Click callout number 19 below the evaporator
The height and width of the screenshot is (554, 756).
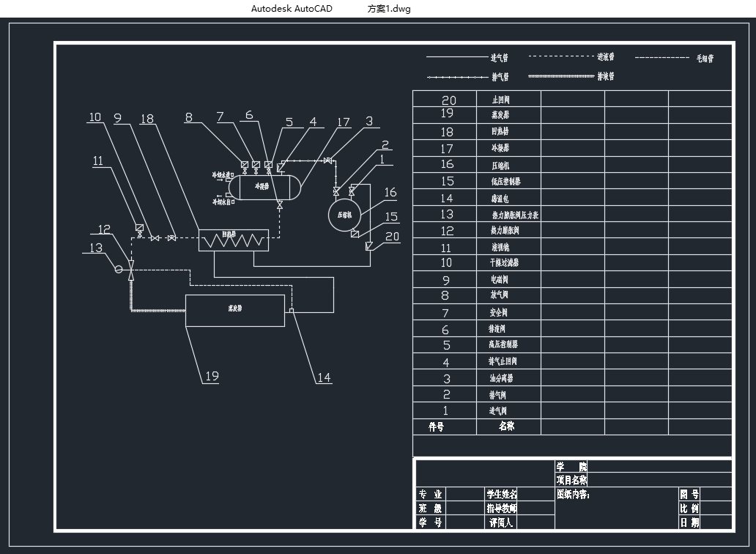pos(212,377)
